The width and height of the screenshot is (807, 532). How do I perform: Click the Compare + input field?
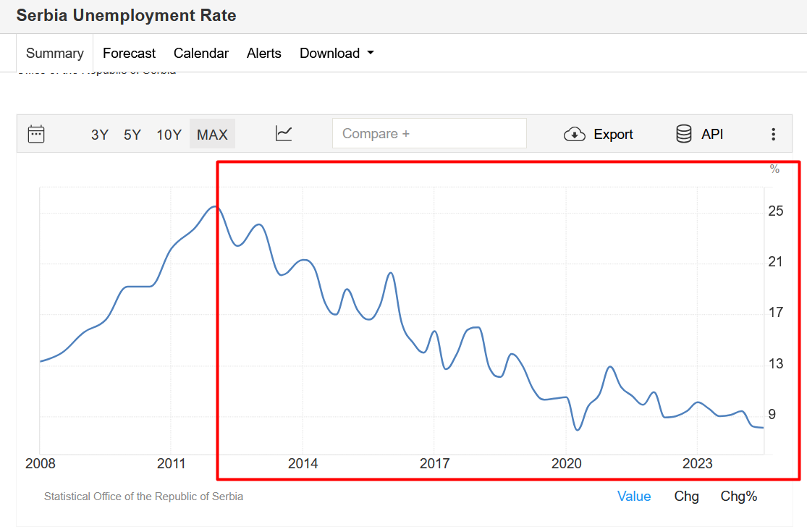429,134
